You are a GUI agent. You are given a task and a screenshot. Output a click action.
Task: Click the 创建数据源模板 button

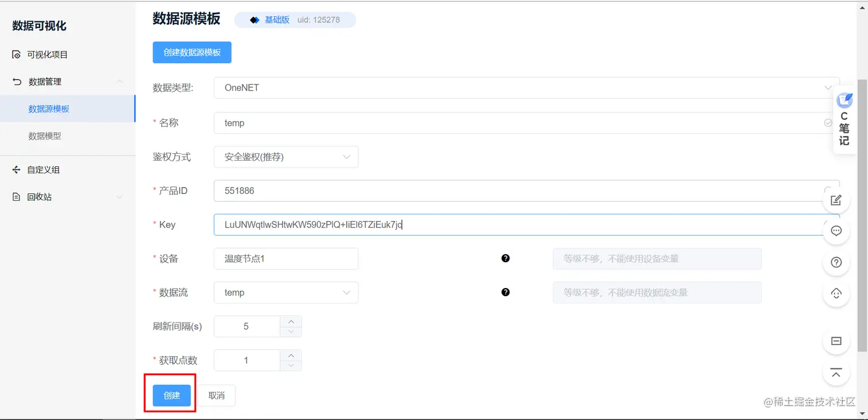192,52
